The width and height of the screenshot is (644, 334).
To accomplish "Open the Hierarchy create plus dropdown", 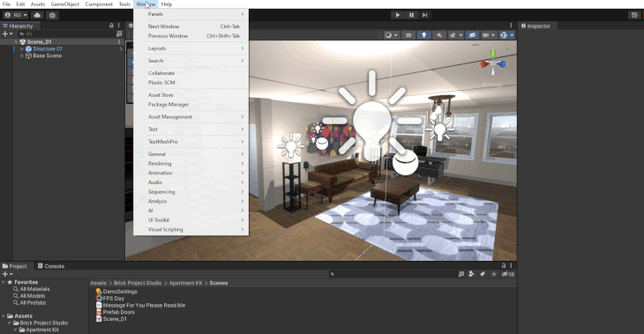I will pyautogui.click(x=7, y=34).
